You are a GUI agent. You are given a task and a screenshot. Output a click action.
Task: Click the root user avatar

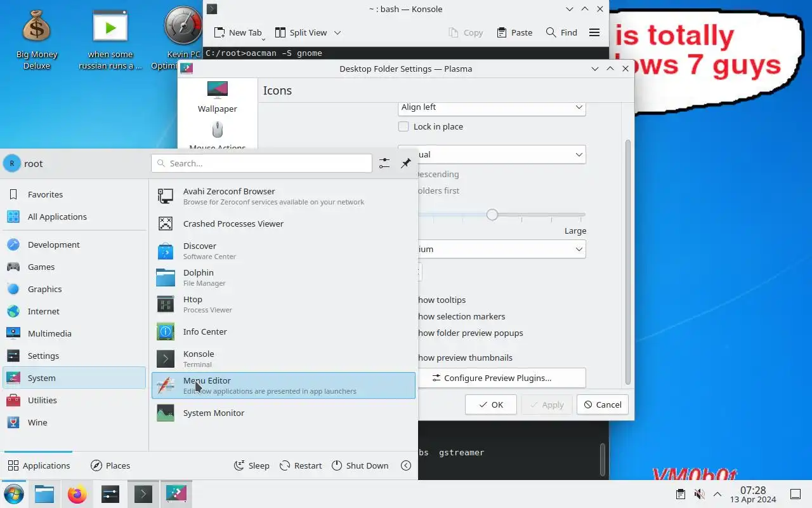coord(11,163)
